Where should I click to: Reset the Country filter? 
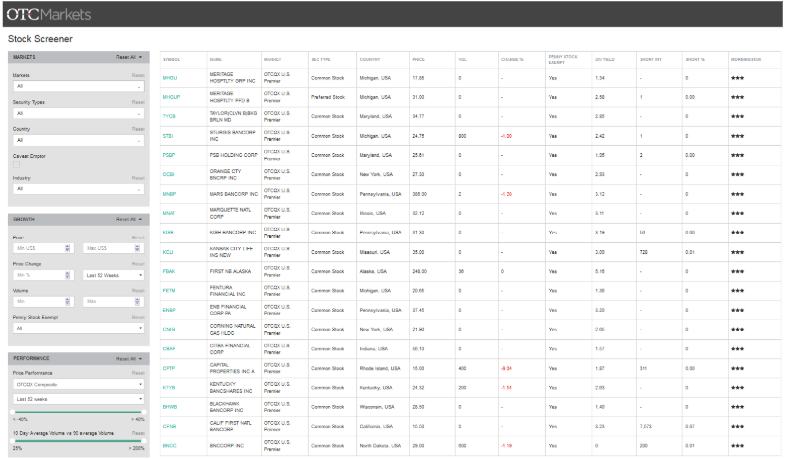pyautogui.click(x=138, y=129)
